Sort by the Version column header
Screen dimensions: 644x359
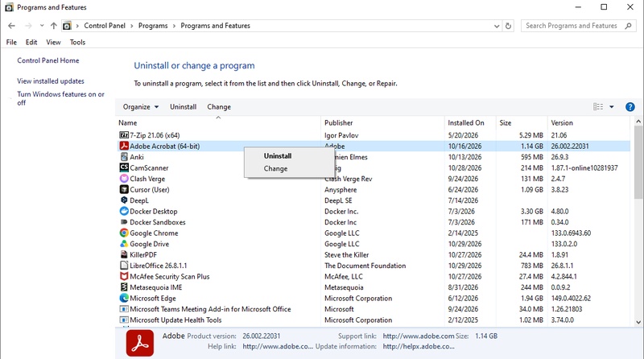click(x=562, y=123)
